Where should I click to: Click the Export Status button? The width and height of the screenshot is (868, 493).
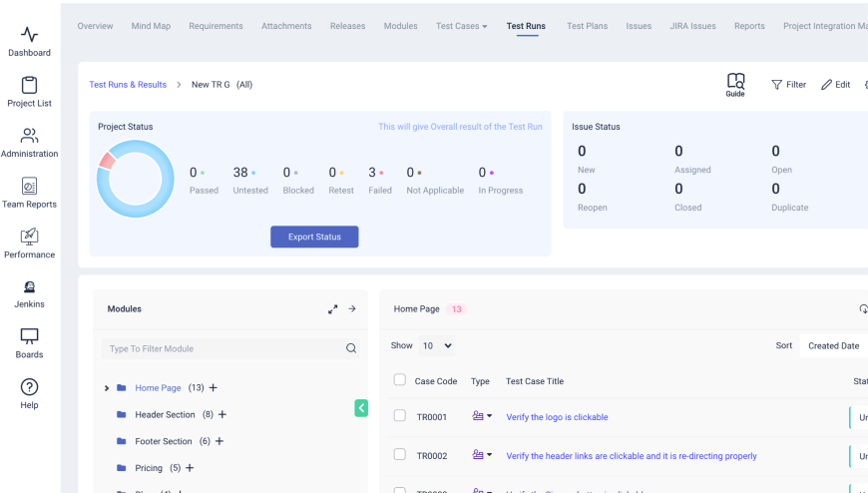314,237
